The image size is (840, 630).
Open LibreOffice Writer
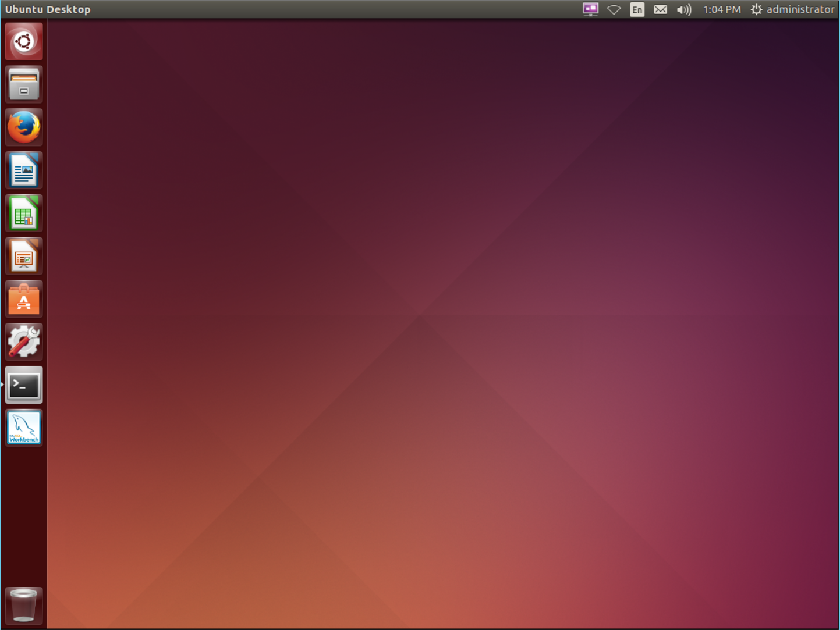[23, 170]
